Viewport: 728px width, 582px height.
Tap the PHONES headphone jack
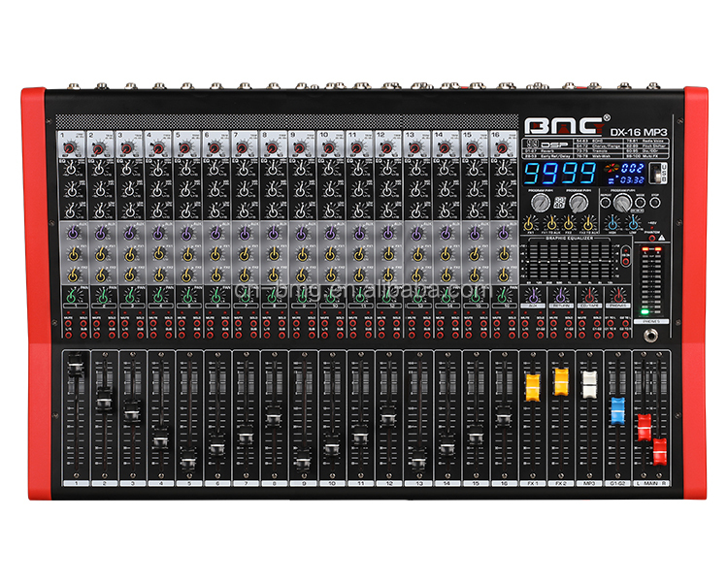(x=652, y=335)
